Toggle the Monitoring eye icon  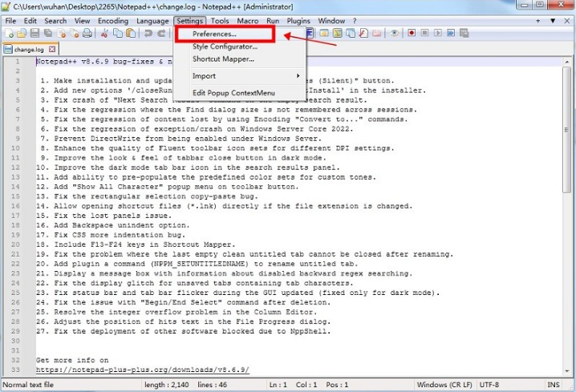394,34
